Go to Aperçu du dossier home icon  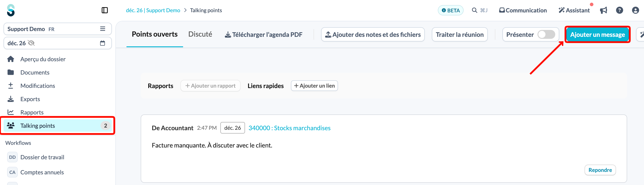click(11, 59)
